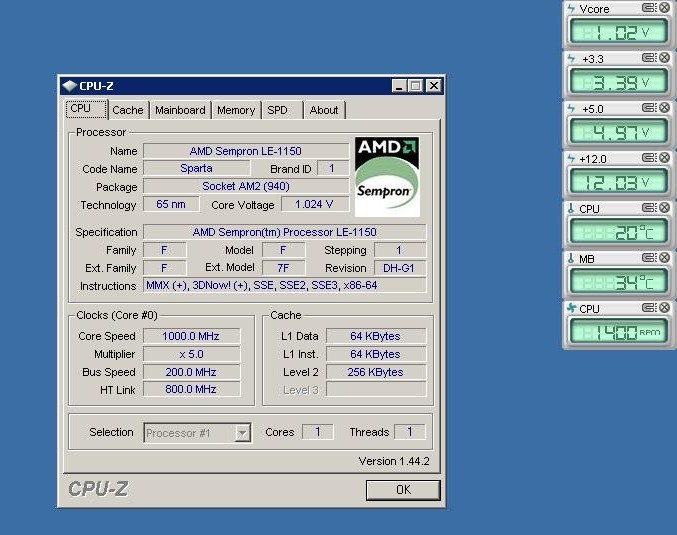
Task: Open the Processor #1 selection dropdown
Action: tap(197, 433)
